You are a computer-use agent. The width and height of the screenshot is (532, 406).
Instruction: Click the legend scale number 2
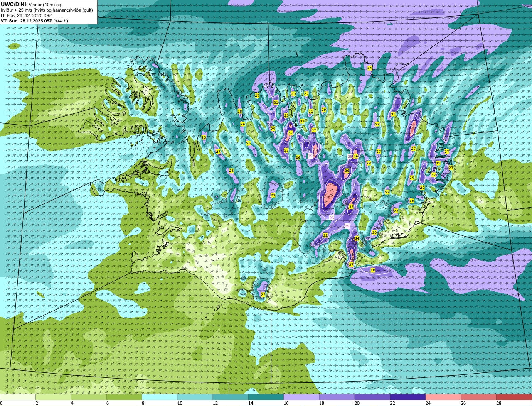tap(37, 403)
